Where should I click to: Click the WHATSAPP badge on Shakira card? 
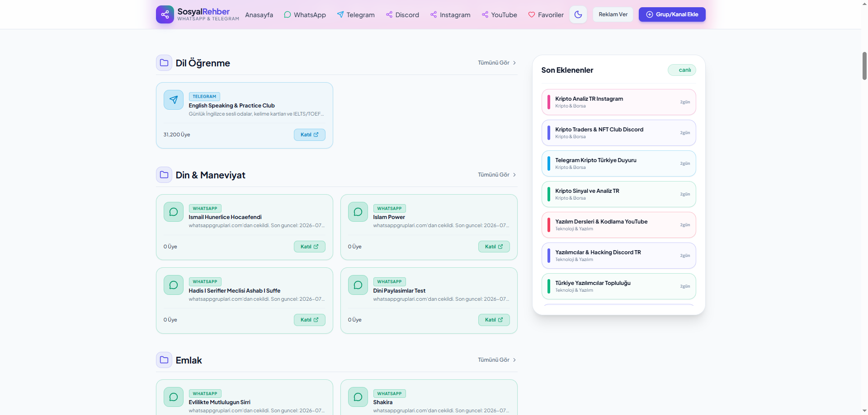coord(389,394)
